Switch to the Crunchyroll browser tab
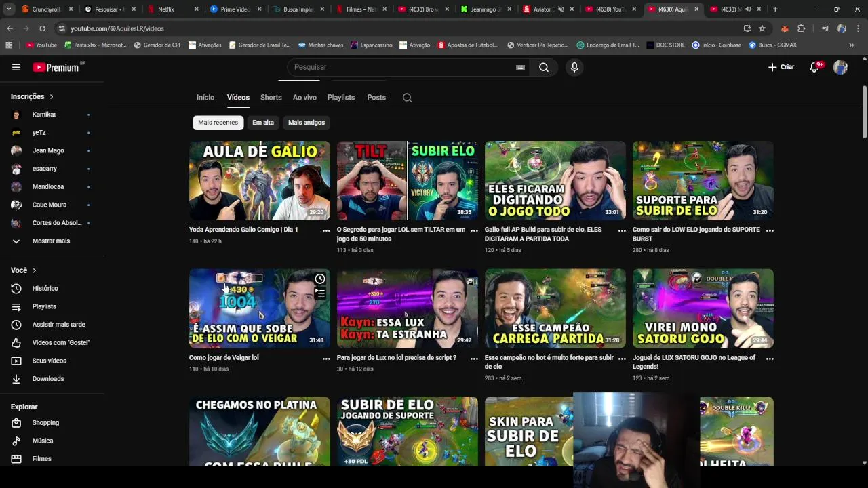 tap(45, 9)
